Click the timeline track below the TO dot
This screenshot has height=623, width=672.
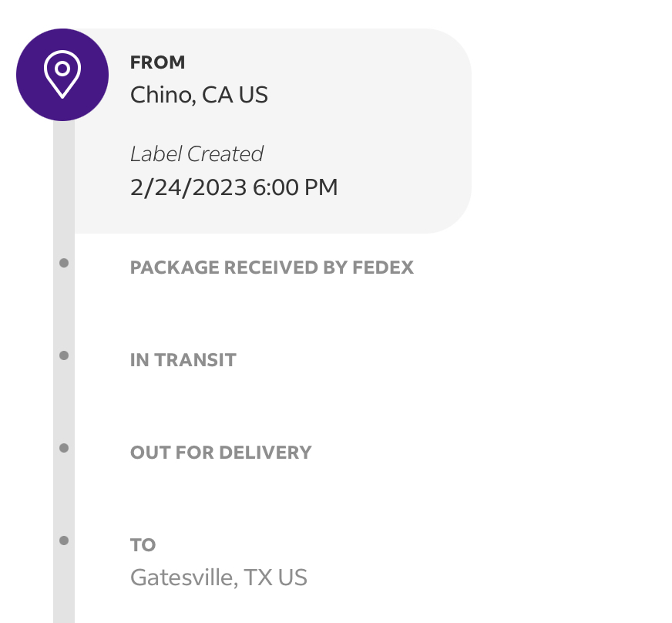(x=64, y=590)
